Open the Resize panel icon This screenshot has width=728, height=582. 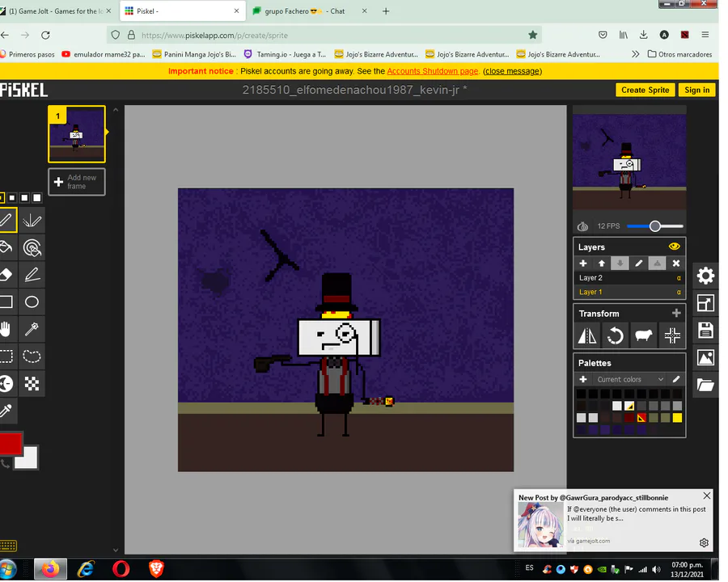pyautogui.click(x=705, y=304)
